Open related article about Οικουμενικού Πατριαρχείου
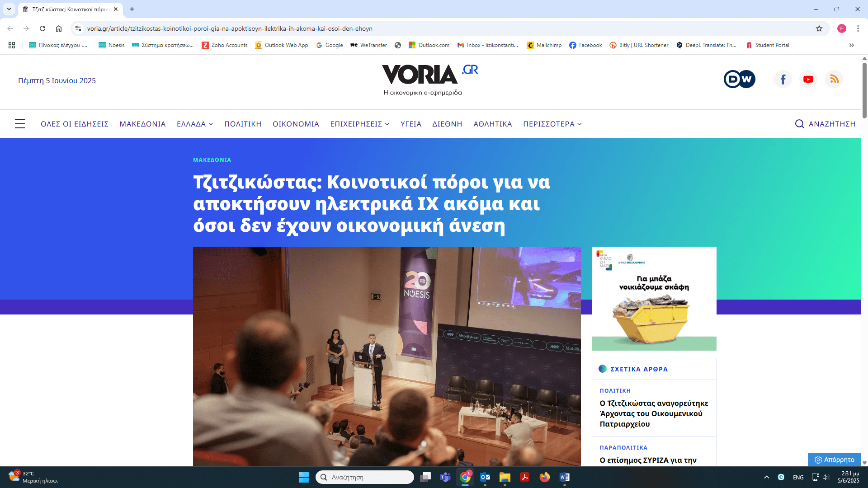 654,413
